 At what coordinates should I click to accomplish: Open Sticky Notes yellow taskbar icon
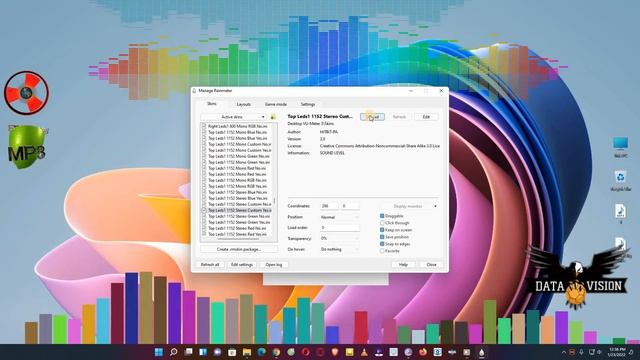click(349, 352)
